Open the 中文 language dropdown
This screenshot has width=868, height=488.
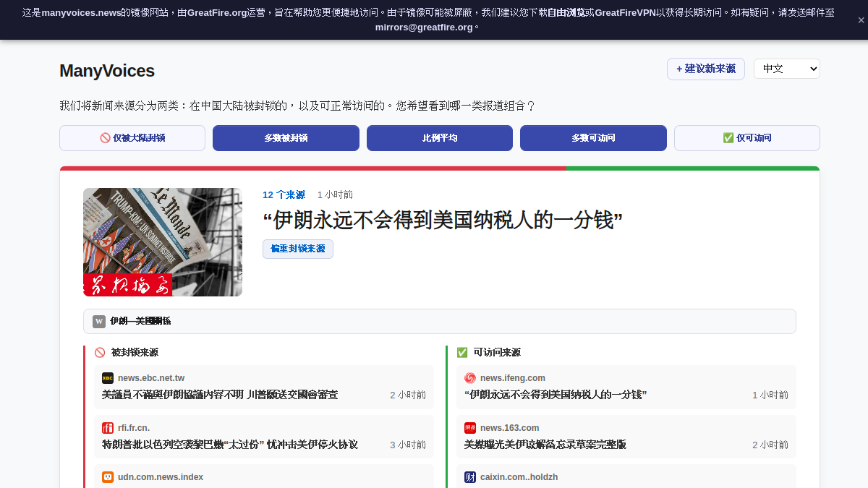click(787, 69)
